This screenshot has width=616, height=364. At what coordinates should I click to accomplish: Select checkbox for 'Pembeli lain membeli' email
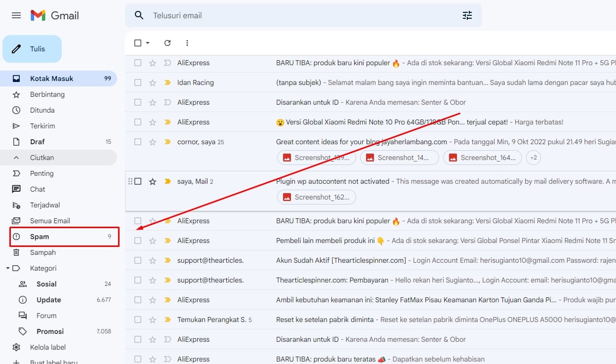point(138,241)
